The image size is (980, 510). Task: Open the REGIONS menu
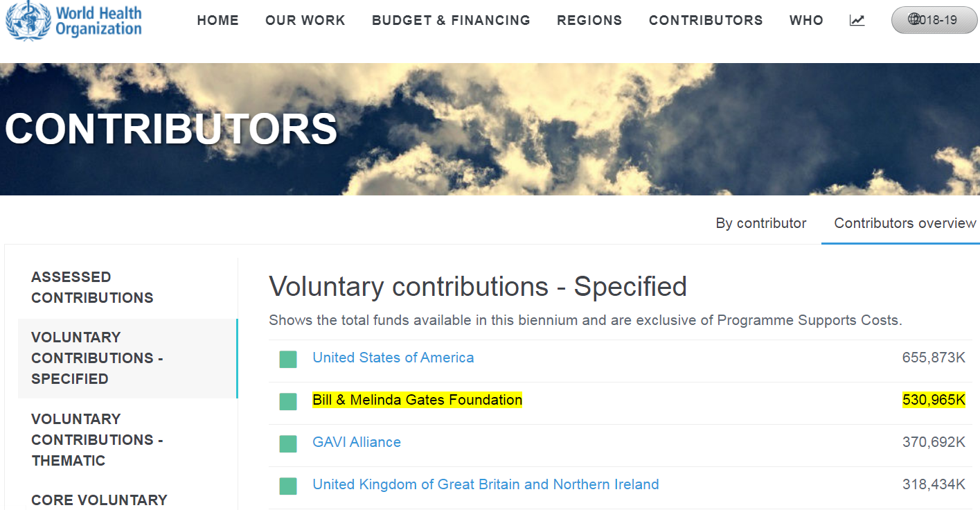pyautogui.click(x=589, y=20)
